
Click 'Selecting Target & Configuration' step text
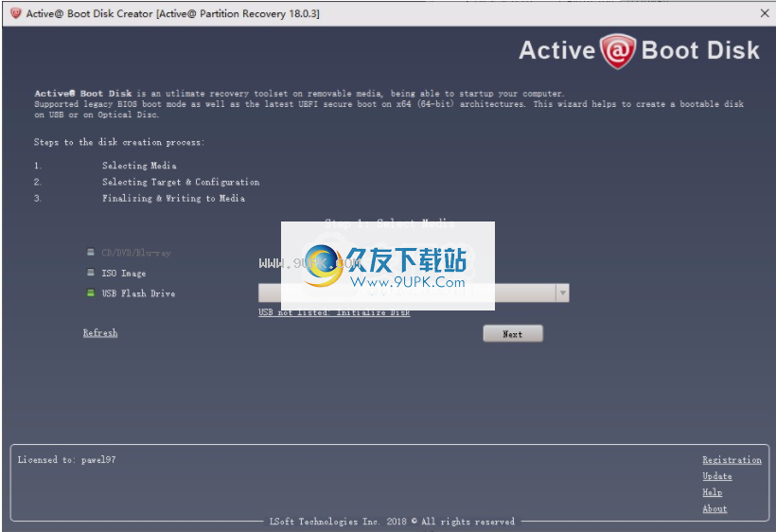181,182
